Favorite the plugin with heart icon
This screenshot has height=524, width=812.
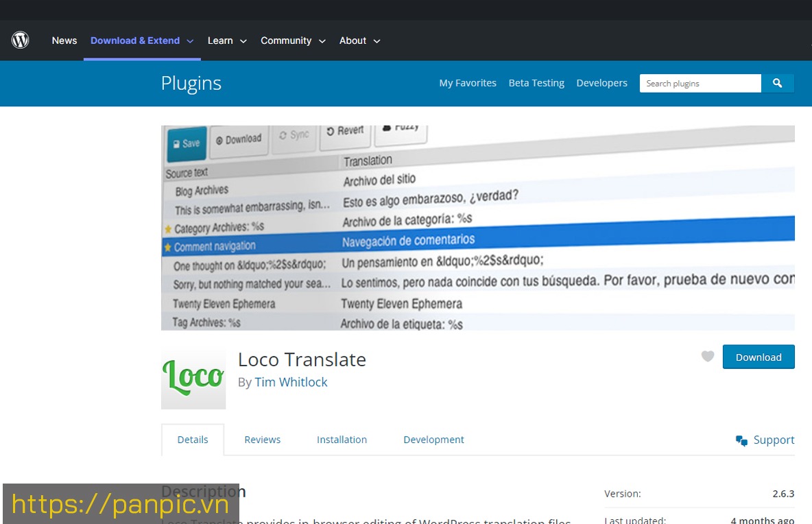pyautogui.click(x=707, y=356)
